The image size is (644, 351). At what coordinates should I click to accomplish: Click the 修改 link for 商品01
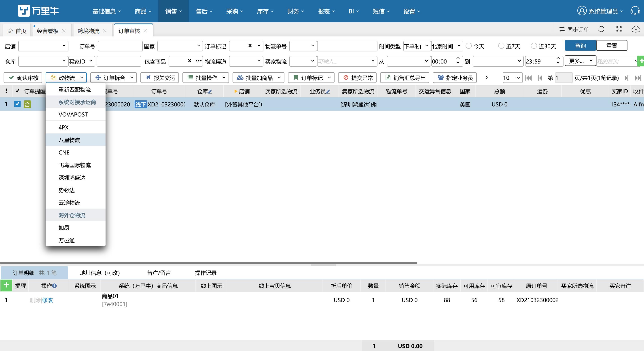click(x=47, y=300)
